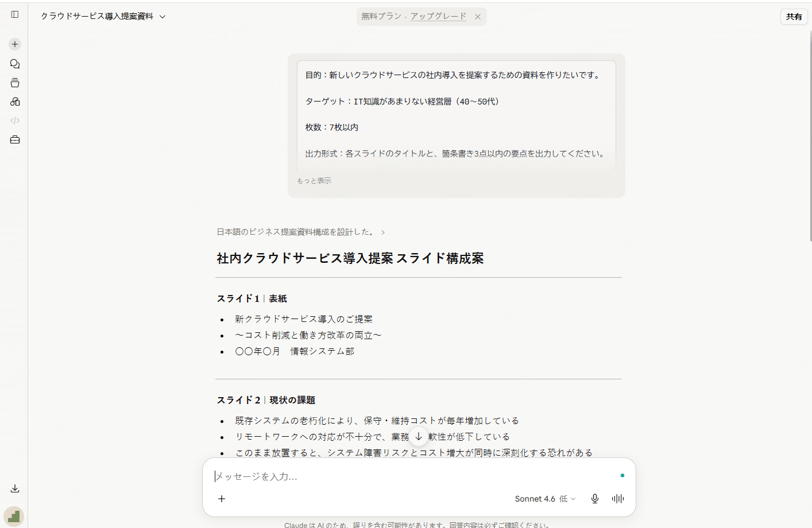Click the bullet ～コスト削減と働き方改革の両立～
Screen dimensions: 812x528
[308, 335]
